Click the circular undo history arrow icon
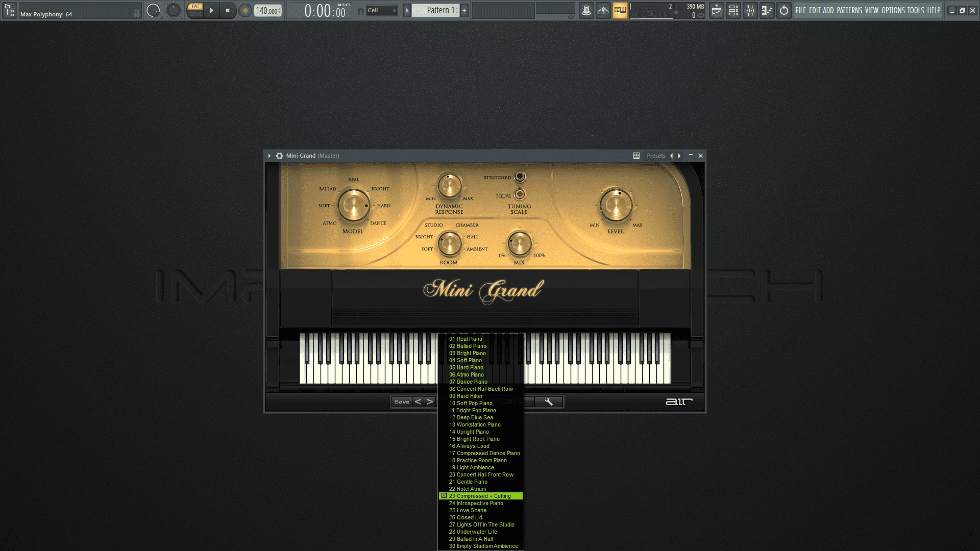 point(784,10)
